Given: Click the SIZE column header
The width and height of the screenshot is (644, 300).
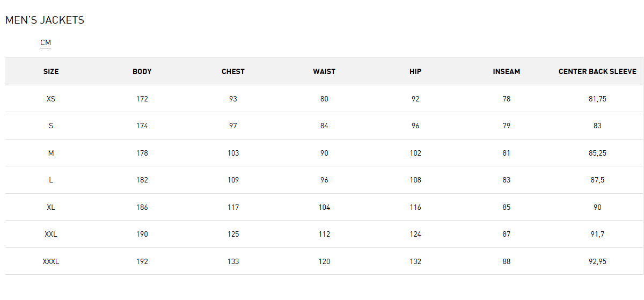Looking at the screenshot, I should click(51, 71).
